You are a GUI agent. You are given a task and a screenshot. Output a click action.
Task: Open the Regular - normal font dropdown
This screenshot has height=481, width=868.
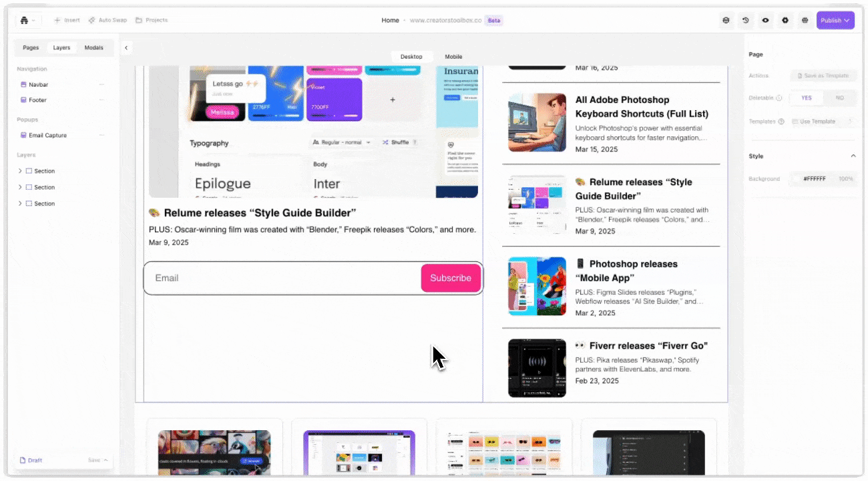tap(342, 142)
